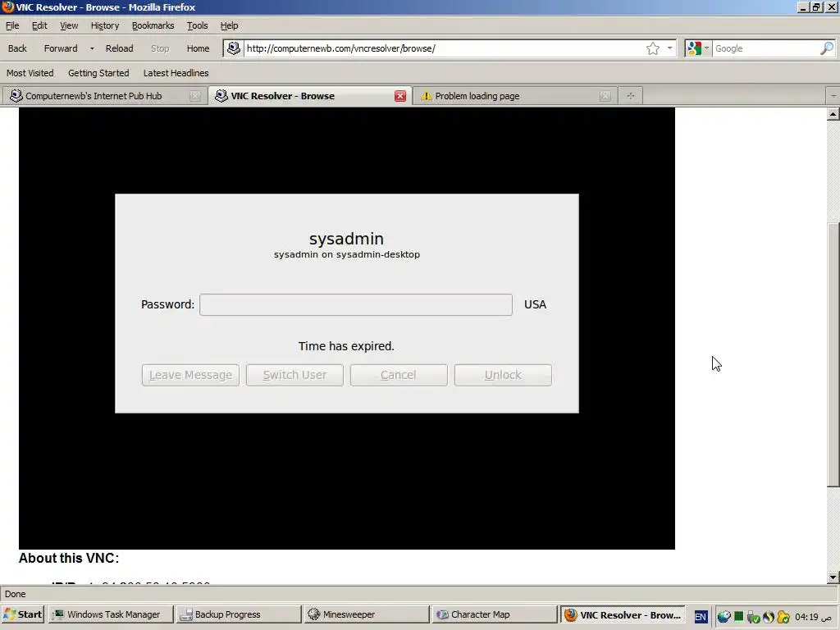
Task: Click the sysadmin username heading
Action: point(347,239)
